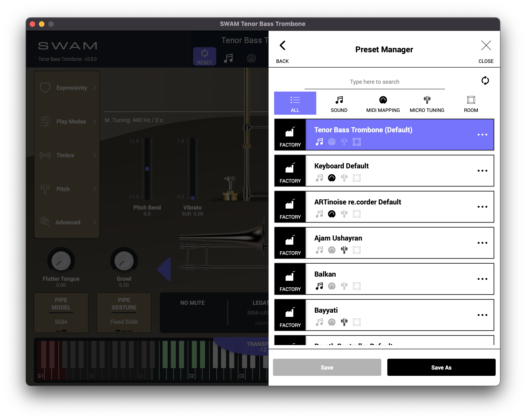Viewport: 526px width, 420px height.
Task: Close the Preset Manager with X icon
Action: [486, 46]
